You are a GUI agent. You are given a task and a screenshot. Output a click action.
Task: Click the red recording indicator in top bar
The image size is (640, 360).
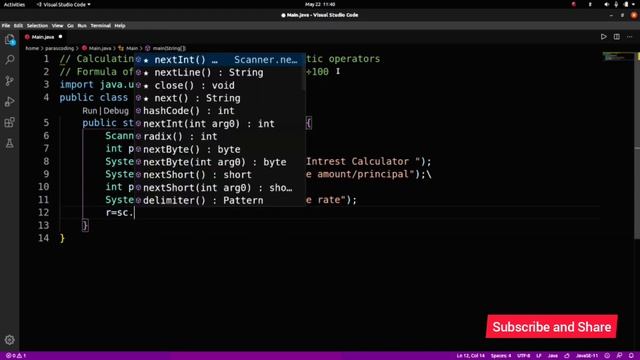(573, 4)
